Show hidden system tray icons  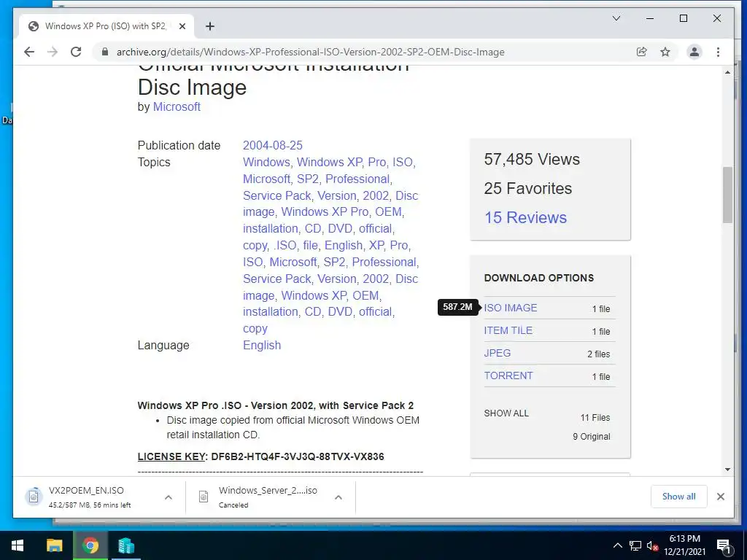[x=617, y=545]
